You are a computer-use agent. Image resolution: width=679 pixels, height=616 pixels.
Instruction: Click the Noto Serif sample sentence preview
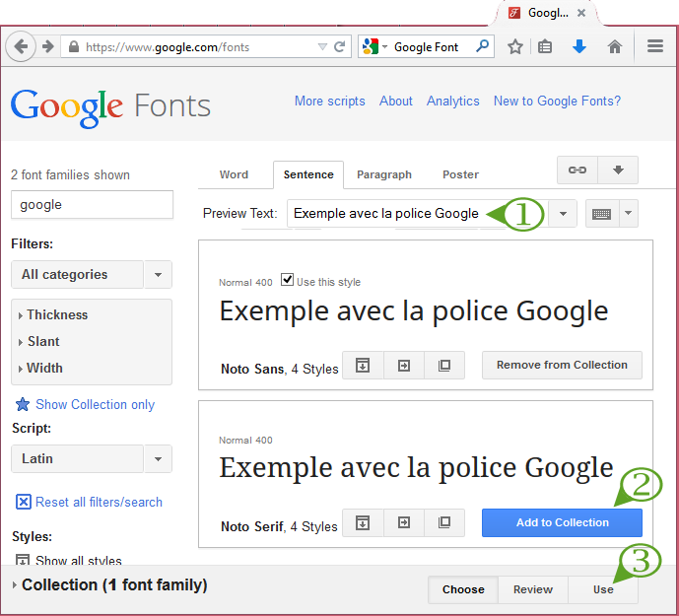[x=416, y=468]
